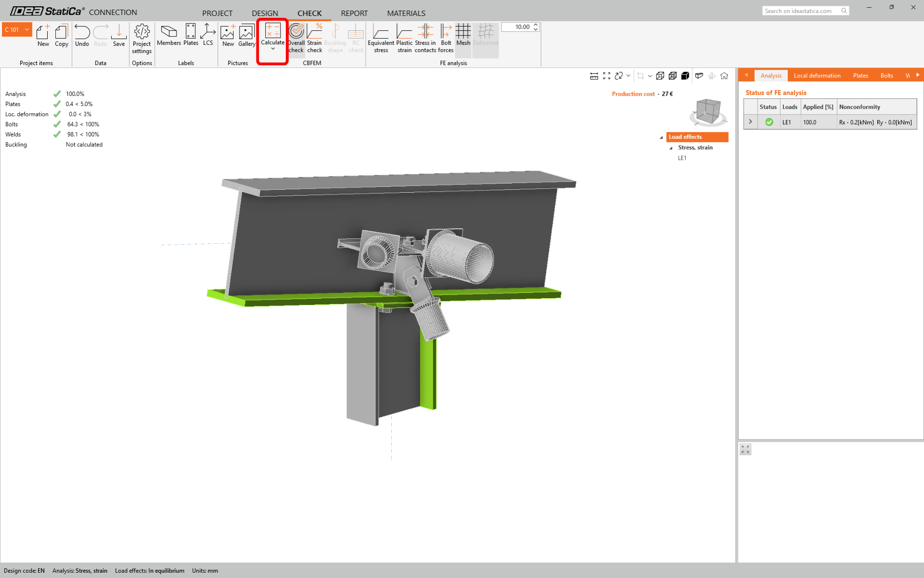
Task: Open the C 101 project item dropdown
Action: click(x=27, y=29)
